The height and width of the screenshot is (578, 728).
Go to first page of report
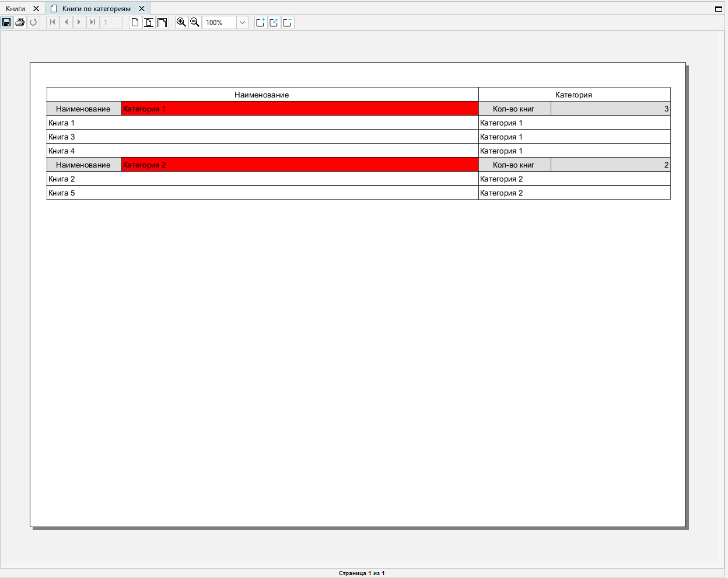[52, 22]
